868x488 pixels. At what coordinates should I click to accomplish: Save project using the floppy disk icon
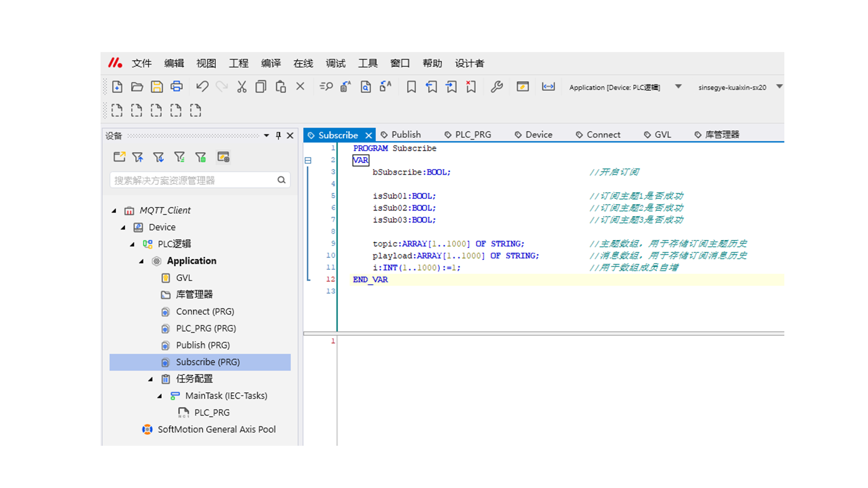point(157,87)
